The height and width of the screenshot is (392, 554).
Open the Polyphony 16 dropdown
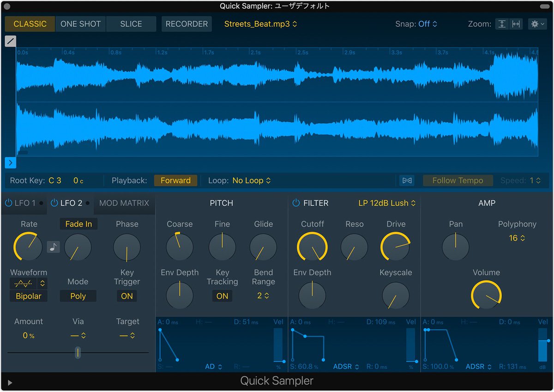pos(517,238)
